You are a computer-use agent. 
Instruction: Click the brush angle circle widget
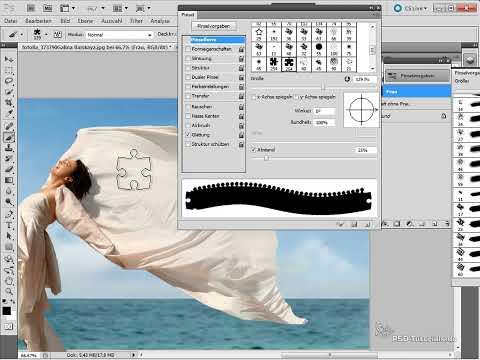pos(361,110)
